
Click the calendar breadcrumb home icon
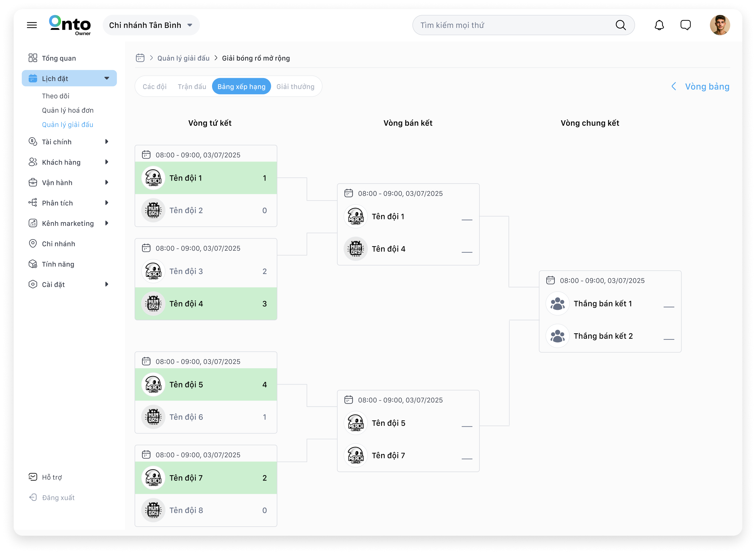(x=140, y=58)
